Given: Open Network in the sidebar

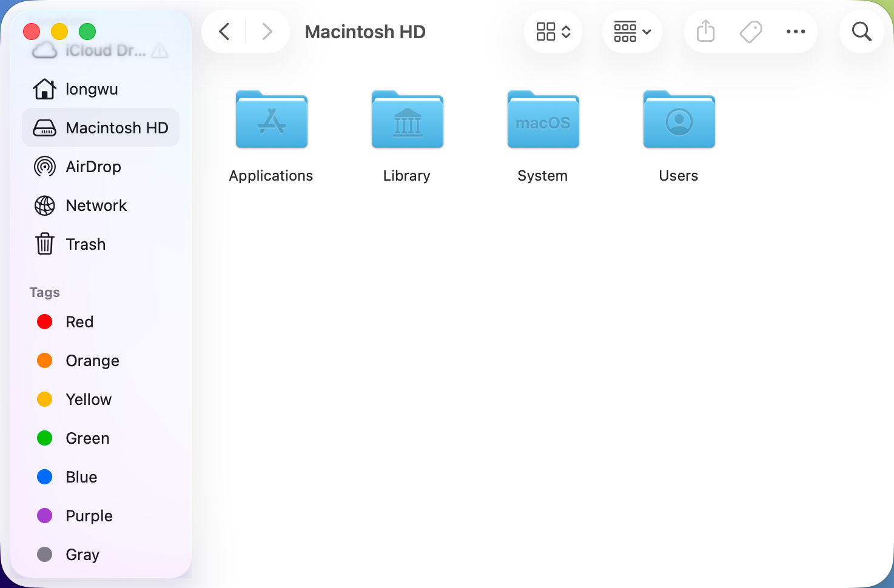Looking at the screenshot, I should coord(101,205).
